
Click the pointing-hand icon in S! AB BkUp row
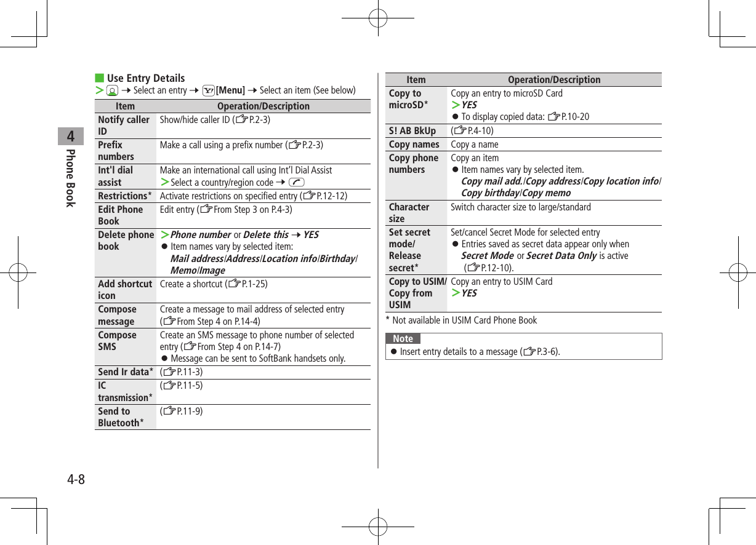click(x=460, y=130)
